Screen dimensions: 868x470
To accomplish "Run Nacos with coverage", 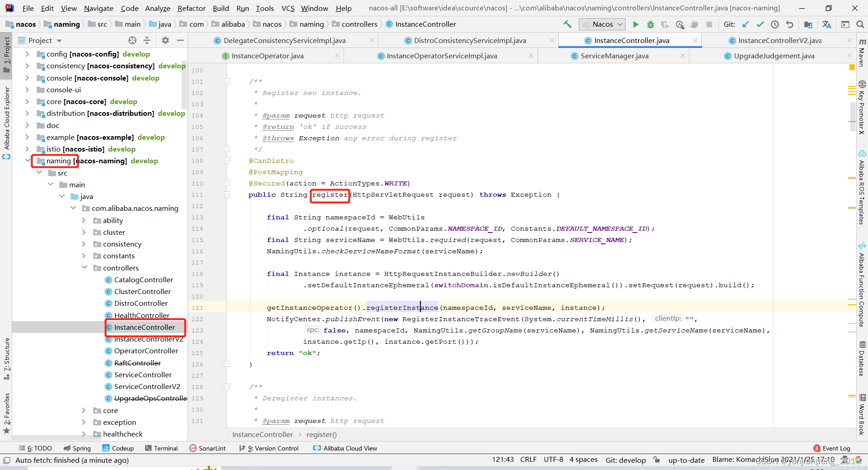I will [665, 24].
